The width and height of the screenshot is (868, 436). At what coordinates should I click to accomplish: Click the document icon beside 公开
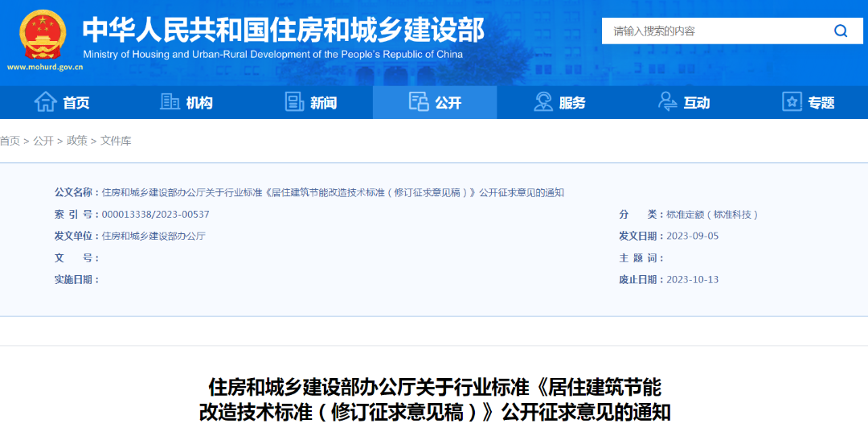419,102
